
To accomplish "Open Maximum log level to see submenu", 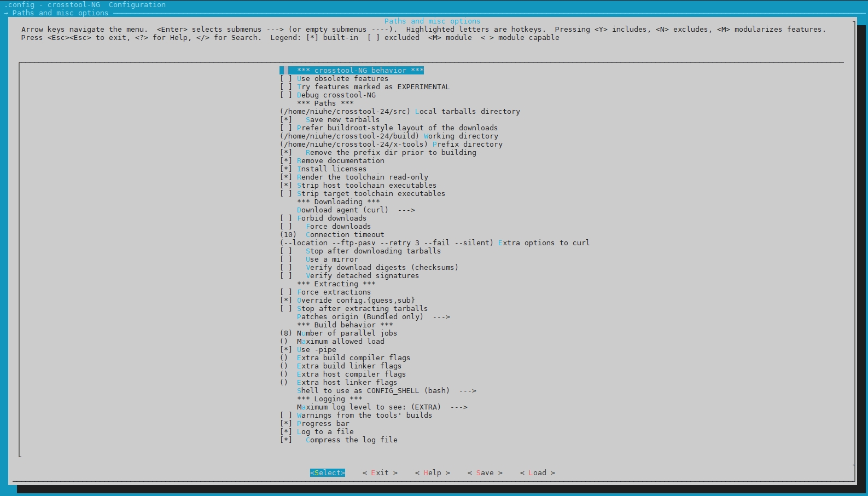I will click(x=382, y=407).
